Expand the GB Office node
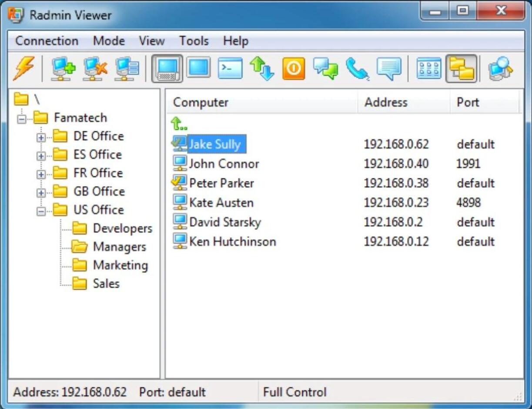This screenshot has width=532, height=409. pyautogui.click(x=41, y=192)
